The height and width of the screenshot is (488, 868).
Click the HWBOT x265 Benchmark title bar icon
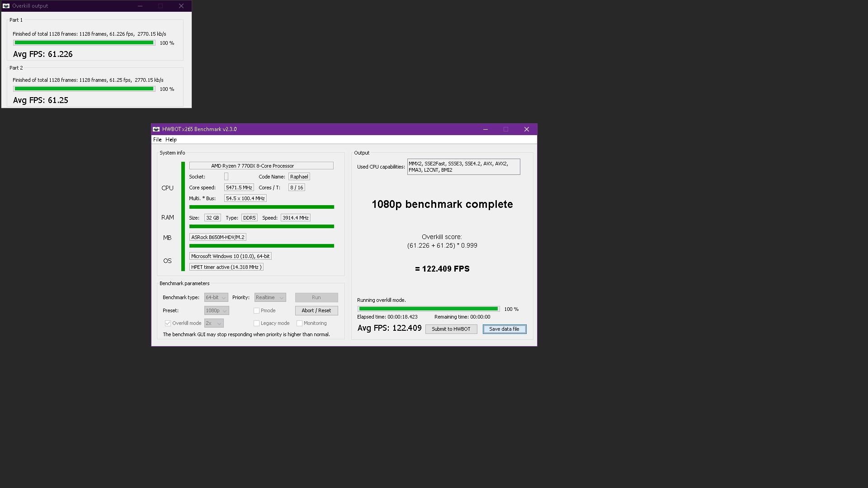tap(156, 129)
